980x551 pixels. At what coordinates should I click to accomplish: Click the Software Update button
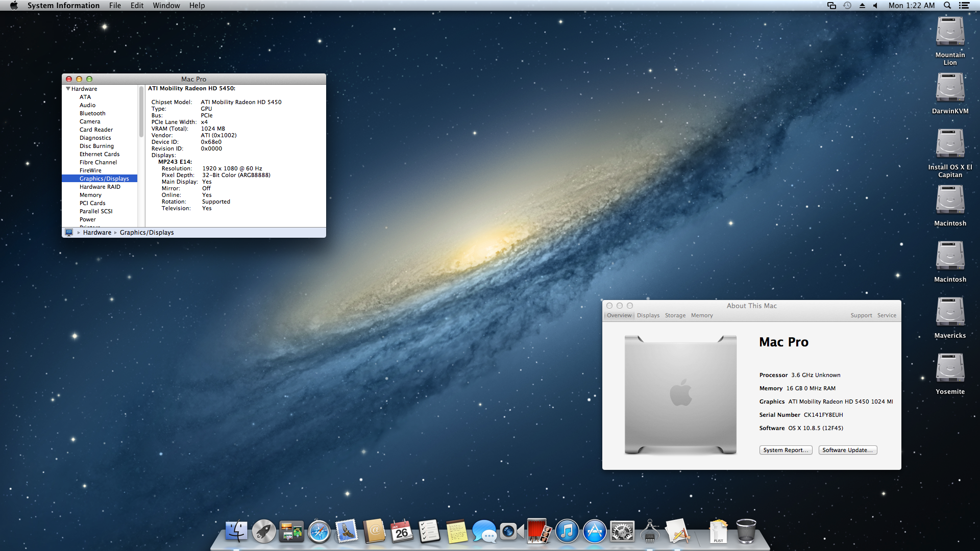pos(847,450)
